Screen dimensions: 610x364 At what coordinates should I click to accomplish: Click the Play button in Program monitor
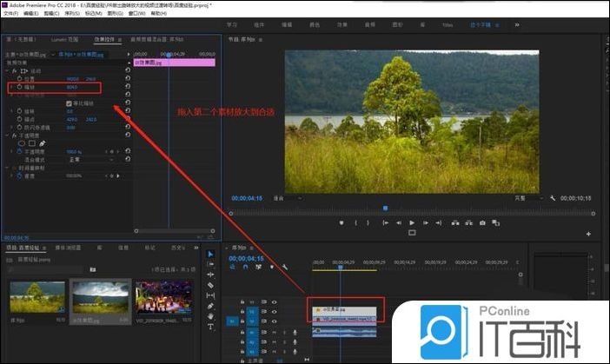pyautogui.click(x=412, y=223)
